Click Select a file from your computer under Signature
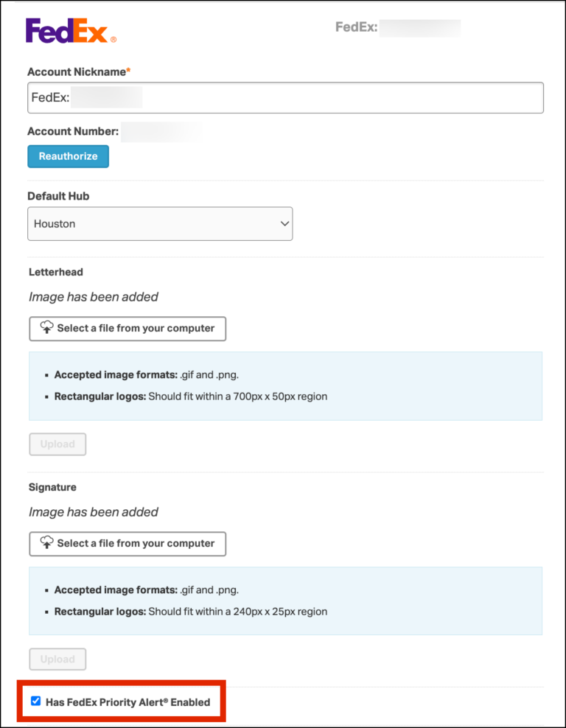The height and width of the screenshot is (728, 566). (x=127, y=544)
